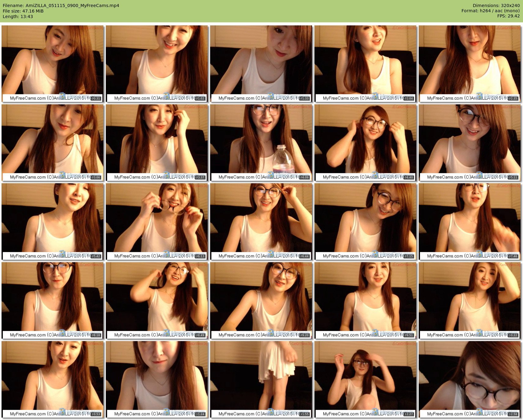Click the Filename text in header
This screenshot has width=523, height=420.
pyautogui.click(x=61, y=6)
